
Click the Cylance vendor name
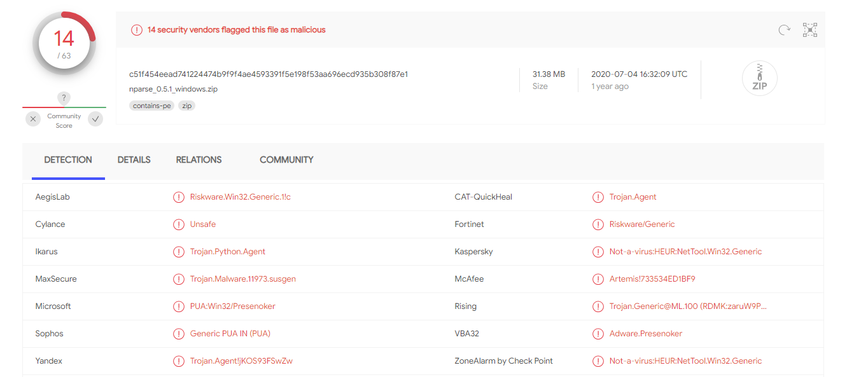(50, 224)
